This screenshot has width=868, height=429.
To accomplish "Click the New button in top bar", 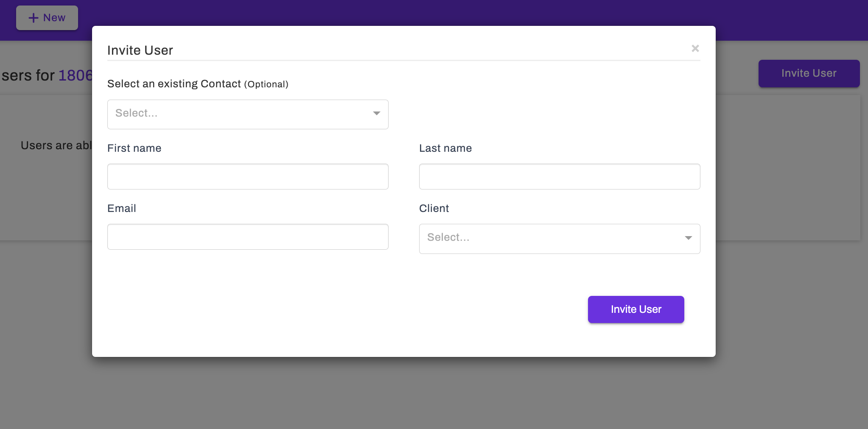I will click(47, 18).
